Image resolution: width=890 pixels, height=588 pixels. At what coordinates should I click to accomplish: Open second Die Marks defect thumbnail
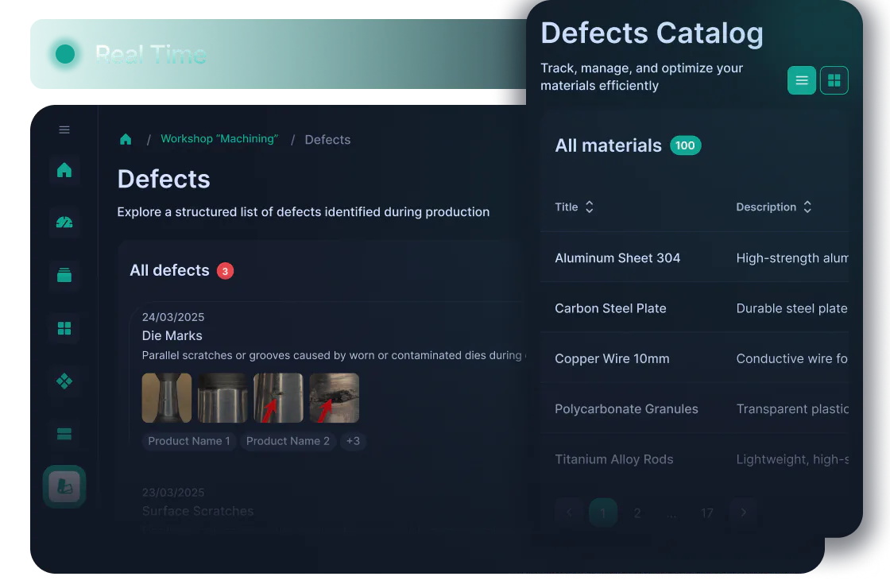click(x=222, y=398)
